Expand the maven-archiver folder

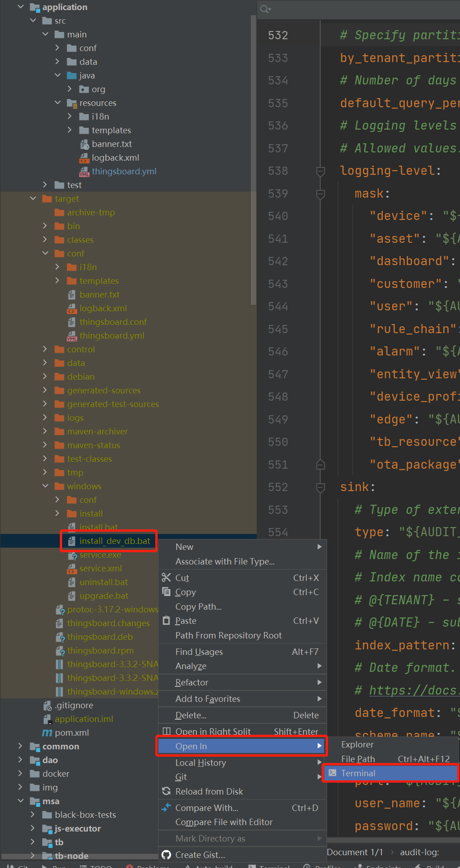(45, 431)
